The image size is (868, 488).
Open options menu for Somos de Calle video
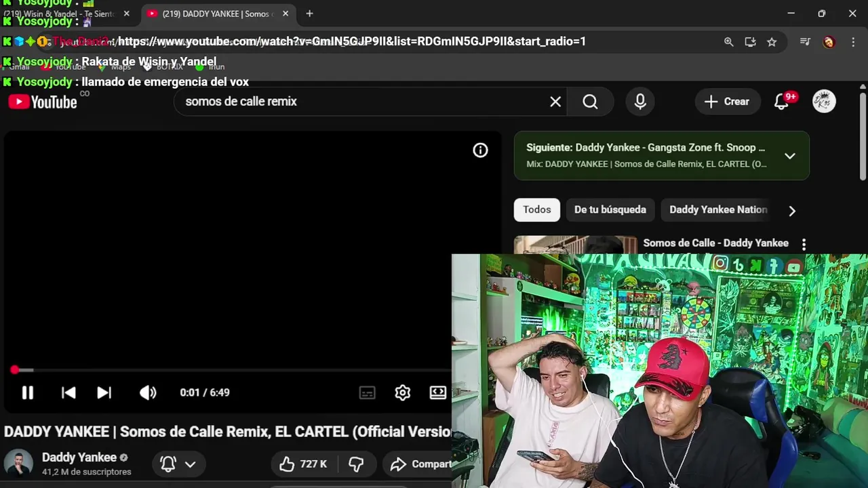(x=804, y=244)
